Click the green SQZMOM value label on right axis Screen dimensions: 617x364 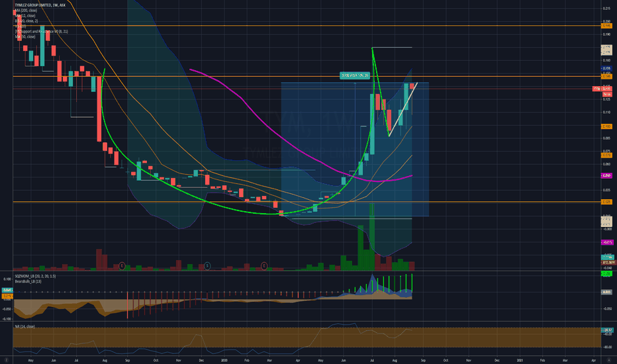606,273
